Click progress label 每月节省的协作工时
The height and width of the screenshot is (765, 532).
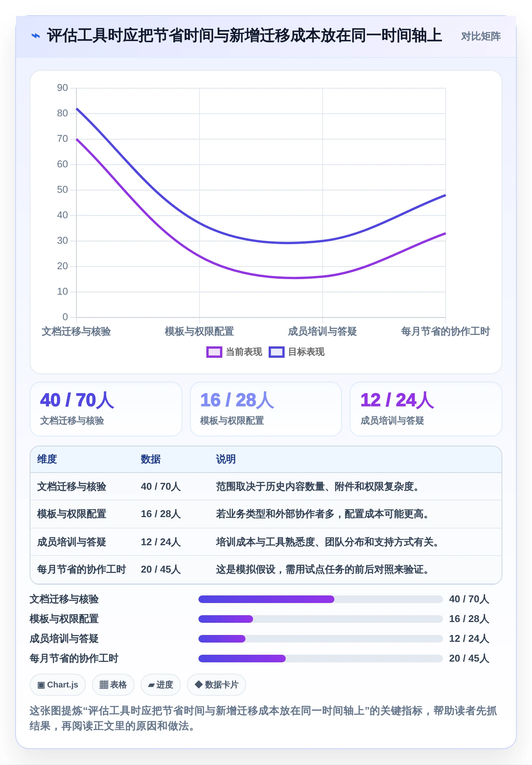(74, 659)
